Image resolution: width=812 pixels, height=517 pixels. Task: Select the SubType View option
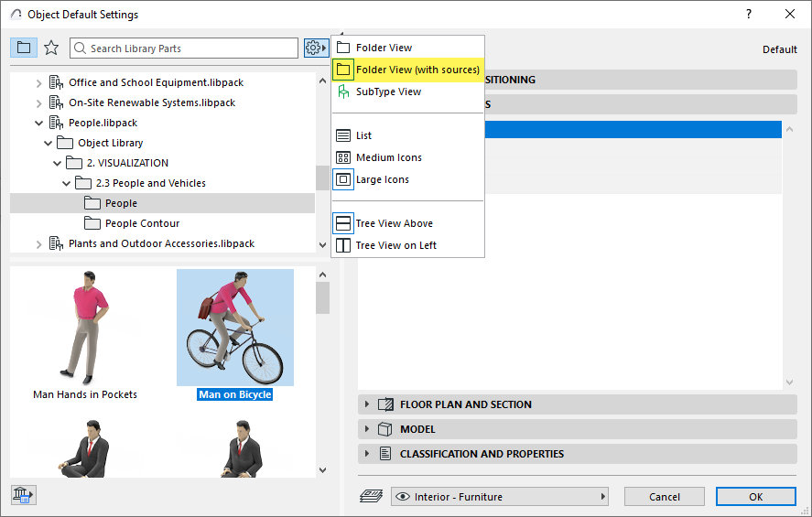tap(388, 92)
